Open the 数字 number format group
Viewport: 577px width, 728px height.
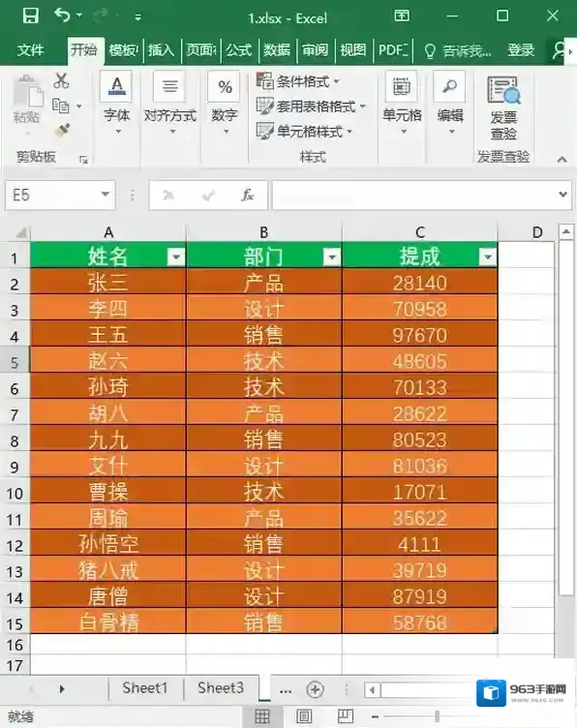(225, 103)
